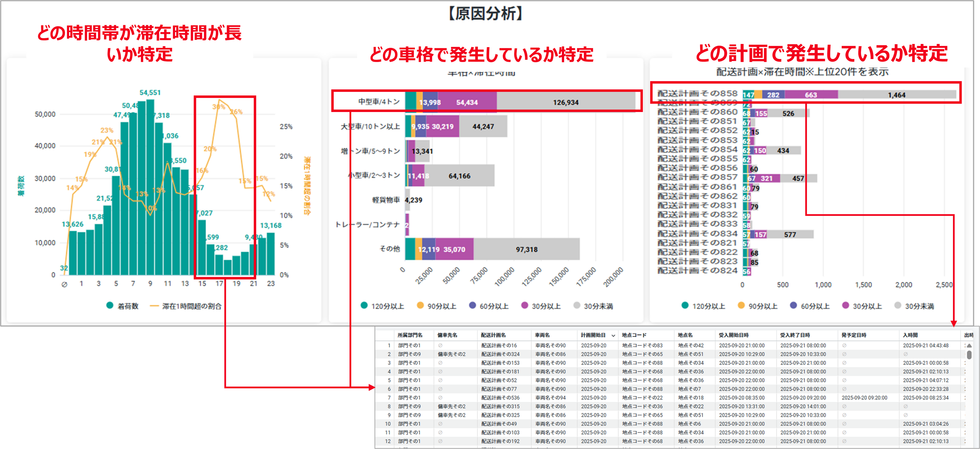Click purple 30分以上 legend dot in delivery plan chart
Viewport: 980px width, 449px height.
coord(845,305)
